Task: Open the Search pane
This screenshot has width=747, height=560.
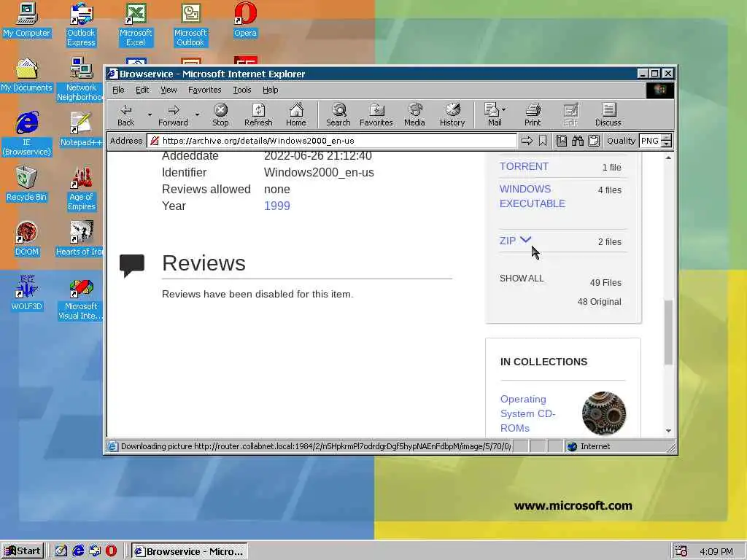Action: click(338, 115)
